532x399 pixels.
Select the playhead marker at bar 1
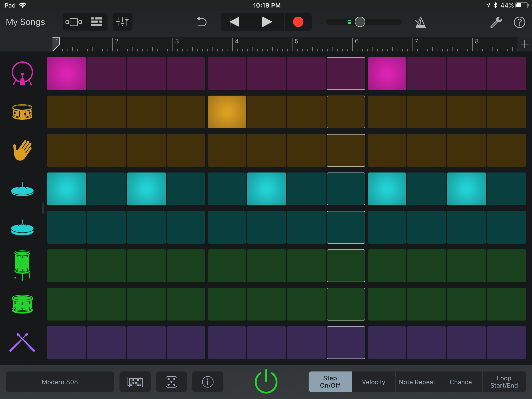(x=56, y=44)
